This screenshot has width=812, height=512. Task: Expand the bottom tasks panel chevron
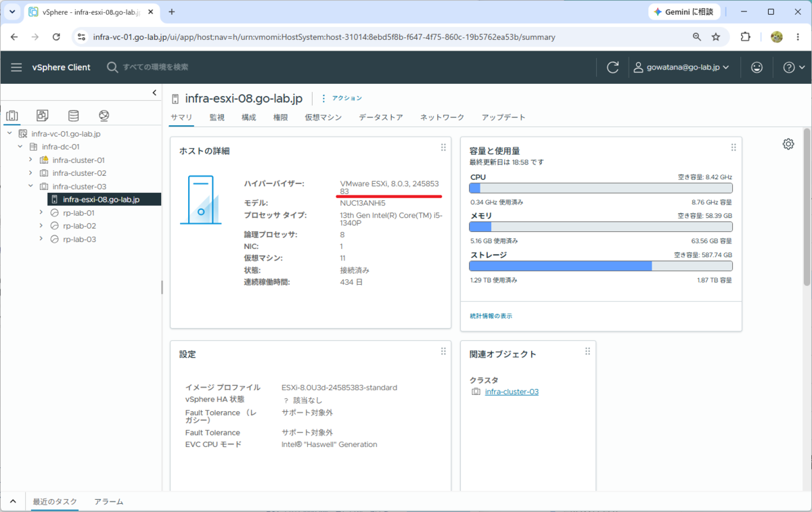(x=12, y=502)
